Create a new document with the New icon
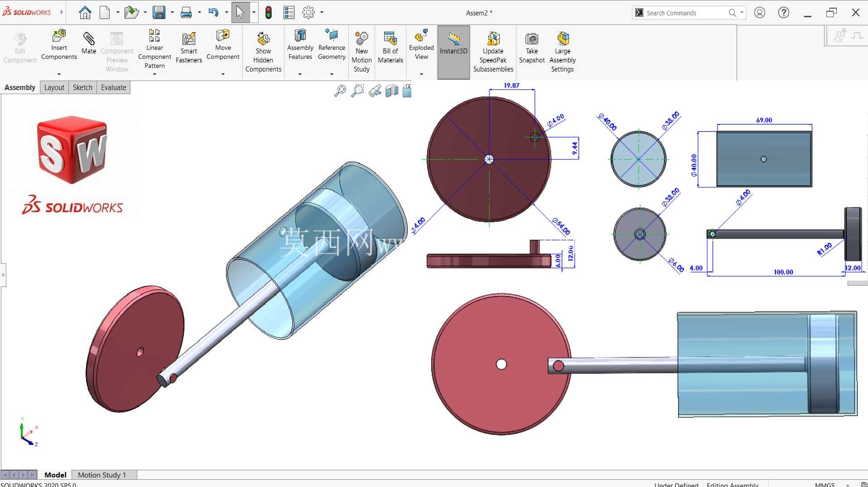The image size is (868, 487). point(105,13)
